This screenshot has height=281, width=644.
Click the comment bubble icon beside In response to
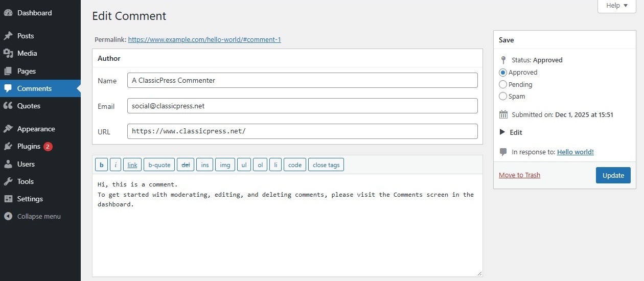point(503,152)
